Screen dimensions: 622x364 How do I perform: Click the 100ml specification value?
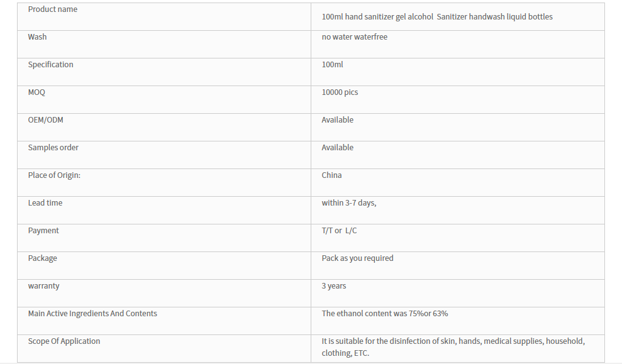pos(332,65)
